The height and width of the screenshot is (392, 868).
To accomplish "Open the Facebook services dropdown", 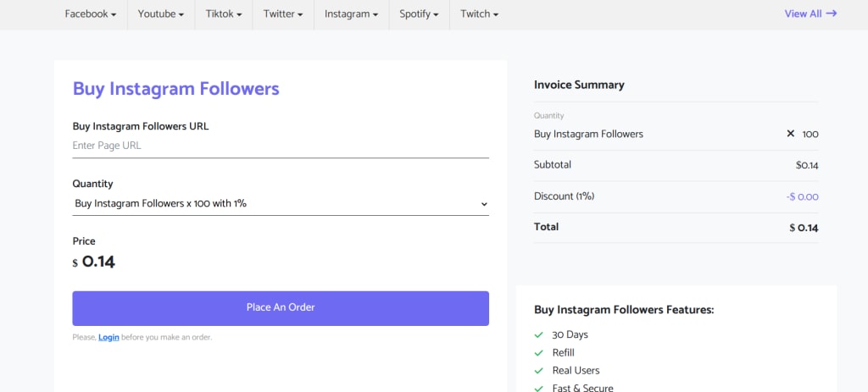I will (x=90, y=14).
